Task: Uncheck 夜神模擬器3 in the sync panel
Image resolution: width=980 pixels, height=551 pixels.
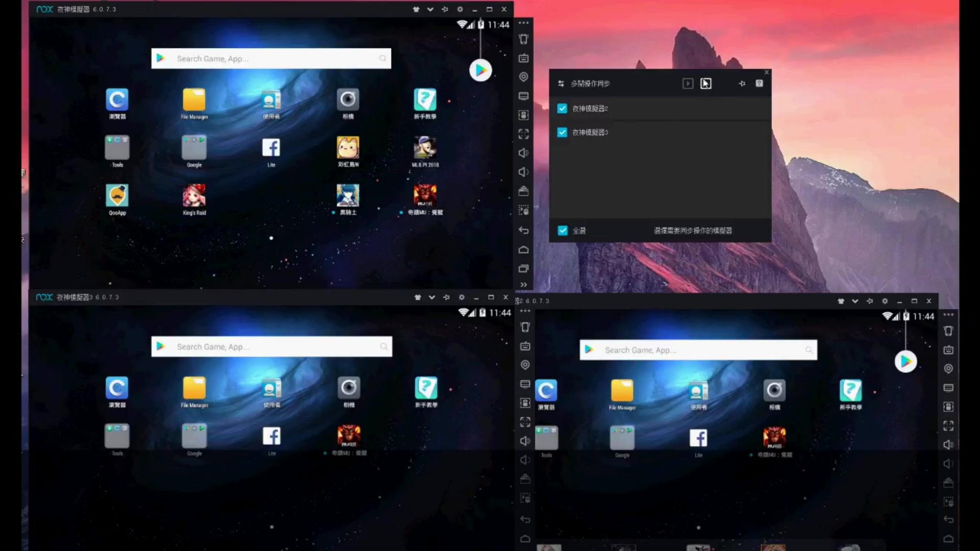Action: click(562, 132)
